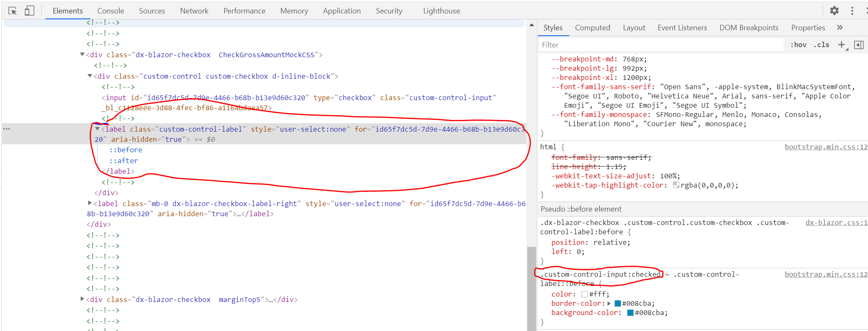Show more Styles pane tabs chevron
Viewport: 868px width, 331px height.
(x=839, y=28)
